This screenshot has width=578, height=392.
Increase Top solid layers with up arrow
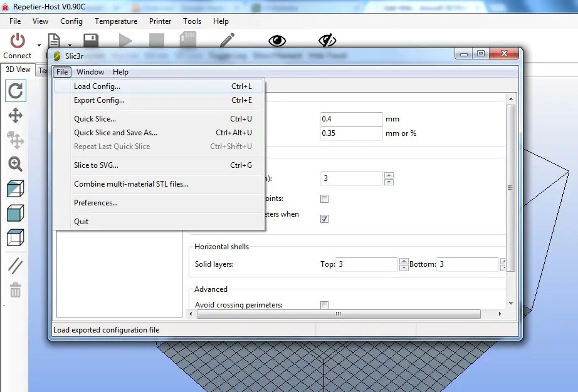pos(404,261)
